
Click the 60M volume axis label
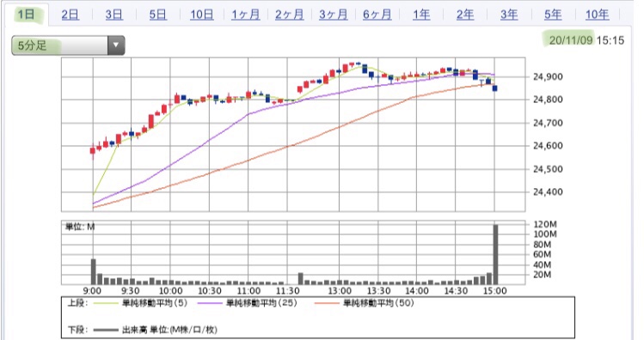(x=543, y=254)
